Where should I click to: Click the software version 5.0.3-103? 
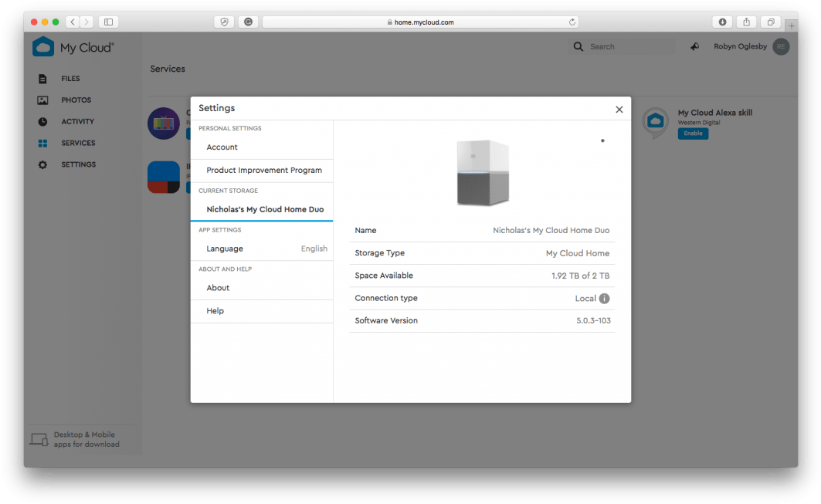click(x=593, y=321)
